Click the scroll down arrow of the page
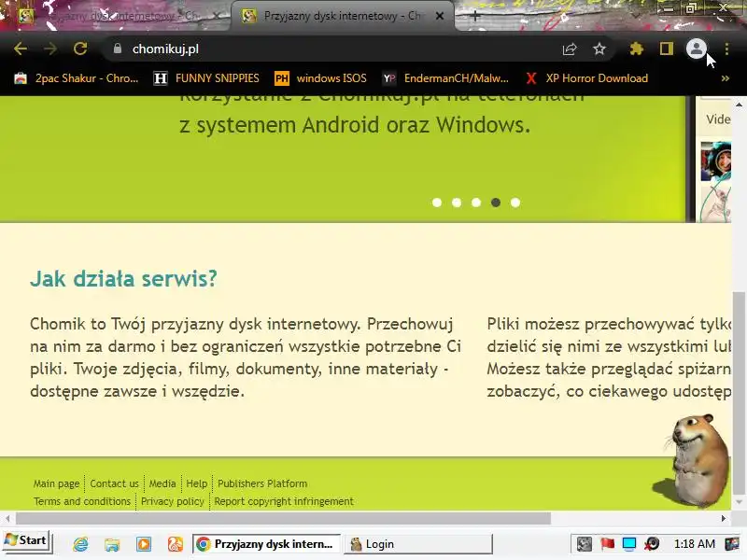 (x=739, y=502)
